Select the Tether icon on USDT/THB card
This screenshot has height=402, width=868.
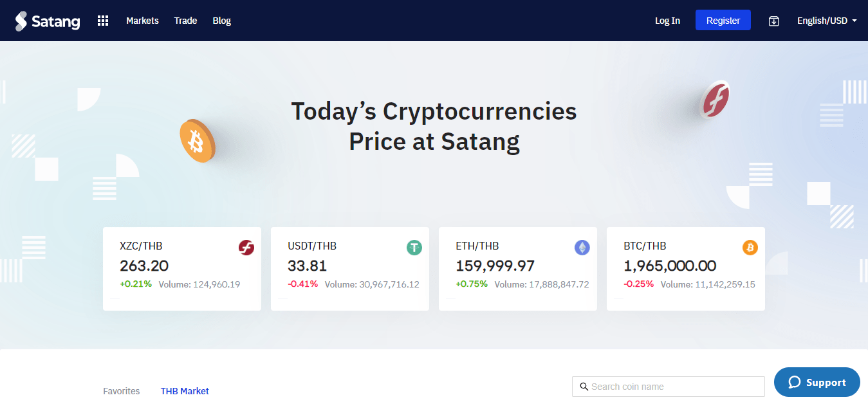[414, 247]
